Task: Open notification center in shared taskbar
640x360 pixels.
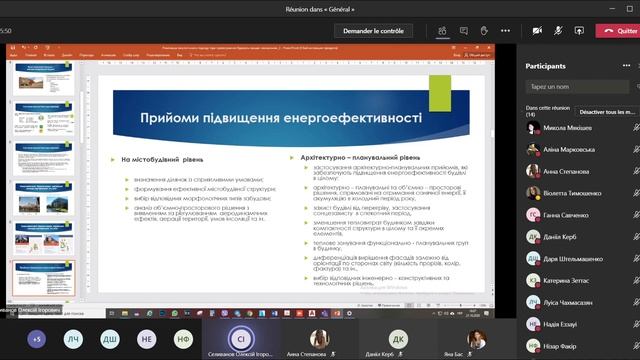Action: [x=487, y=313]
